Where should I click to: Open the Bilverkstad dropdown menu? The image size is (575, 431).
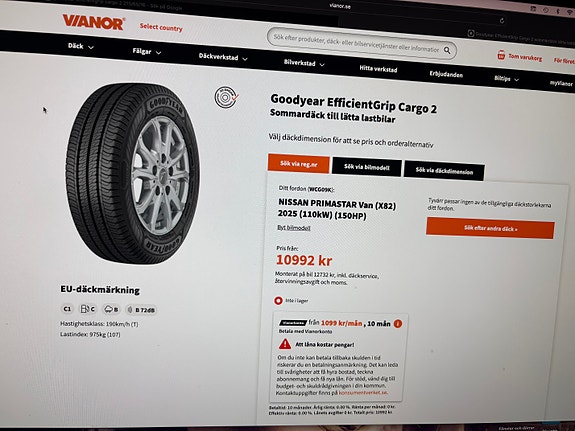tap(304, 63)
